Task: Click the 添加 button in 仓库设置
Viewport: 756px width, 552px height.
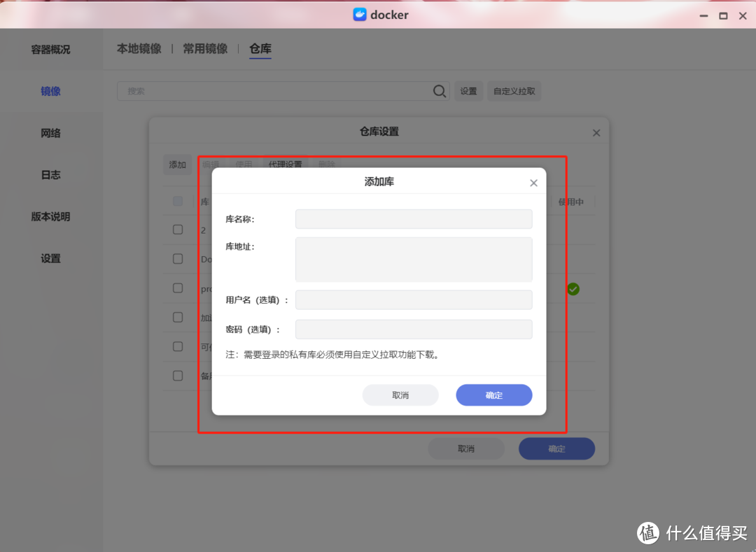Action: coord(178,164)
